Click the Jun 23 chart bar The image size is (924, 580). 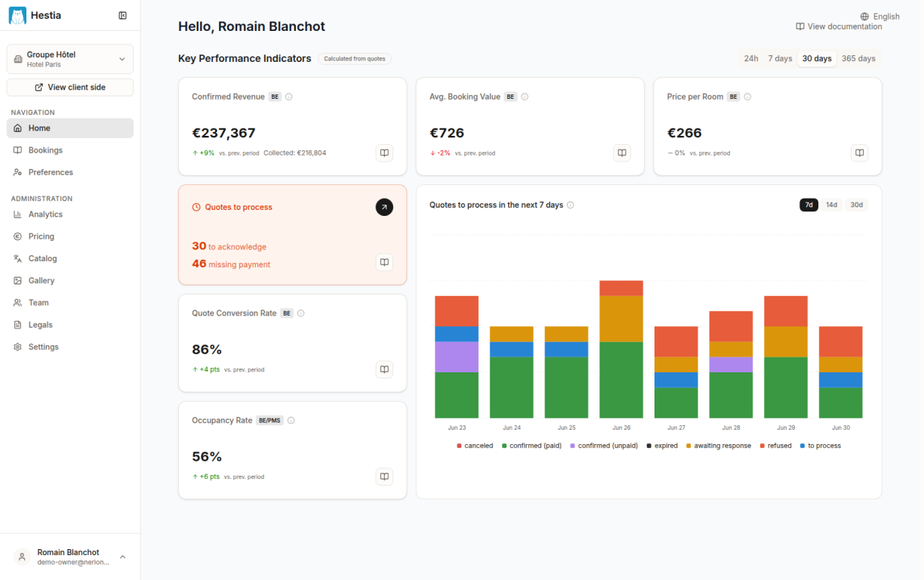[457, 357]
